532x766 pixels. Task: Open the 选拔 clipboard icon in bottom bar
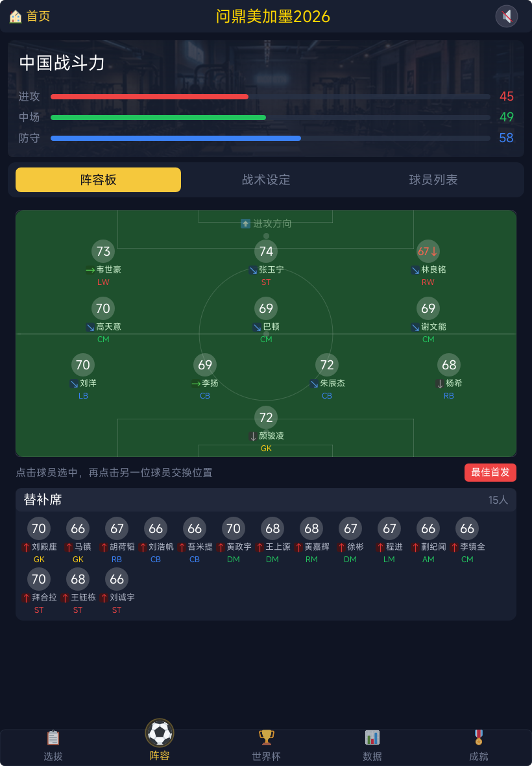(53, 737)
